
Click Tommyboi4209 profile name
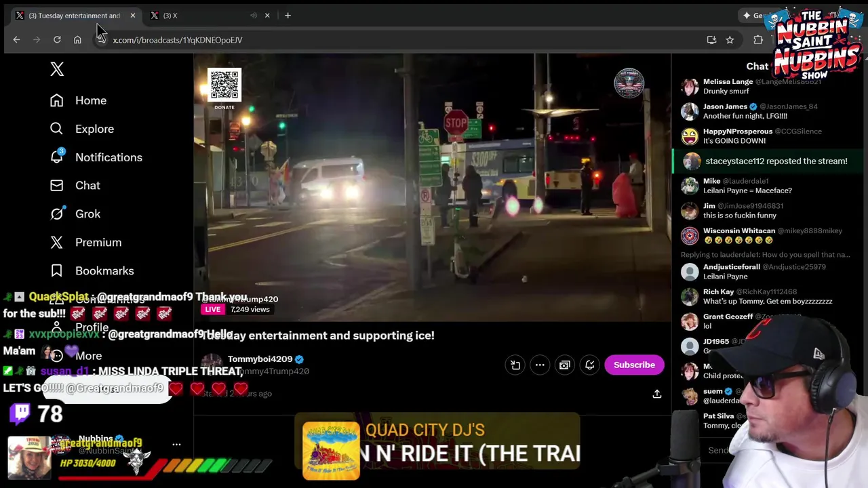pyautogui.click(x=260, y=359)
